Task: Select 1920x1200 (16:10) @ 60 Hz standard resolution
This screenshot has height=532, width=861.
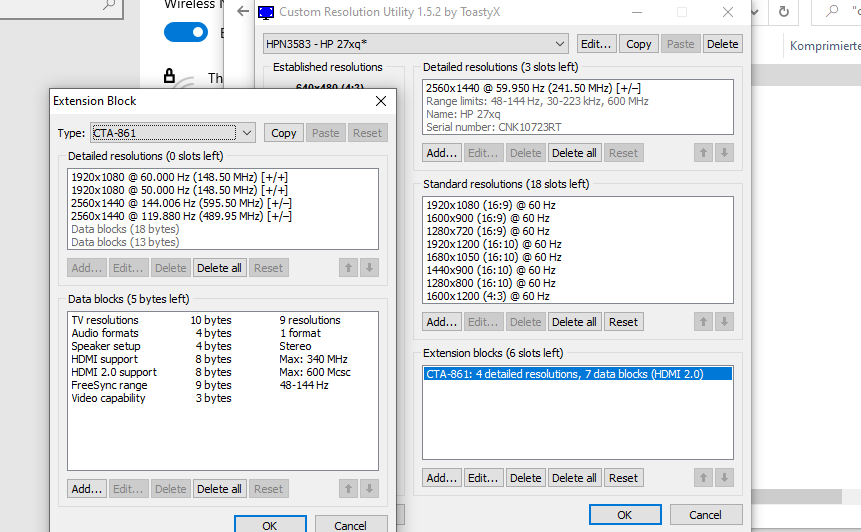Action: pyautogui.click(x=493, y=244)
